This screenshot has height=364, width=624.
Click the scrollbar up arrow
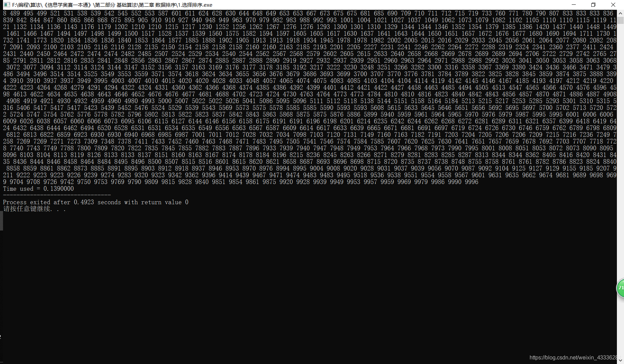tap(620, 13)
